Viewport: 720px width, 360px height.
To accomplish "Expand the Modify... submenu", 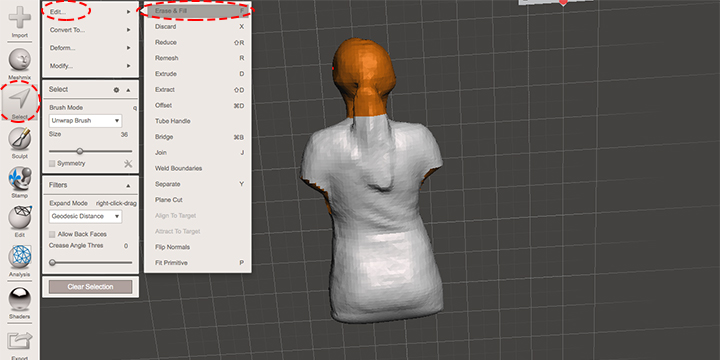I will click(x=90, y=66).
